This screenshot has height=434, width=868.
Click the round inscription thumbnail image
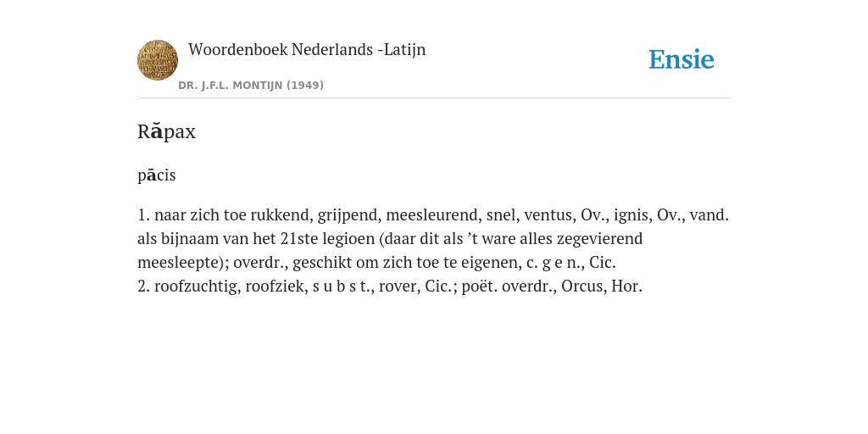coord(158,60)
